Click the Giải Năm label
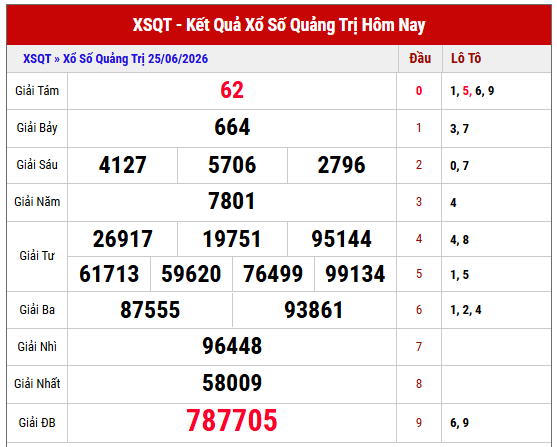Viewport: 557px width, 447px height. tap(37, 202)
